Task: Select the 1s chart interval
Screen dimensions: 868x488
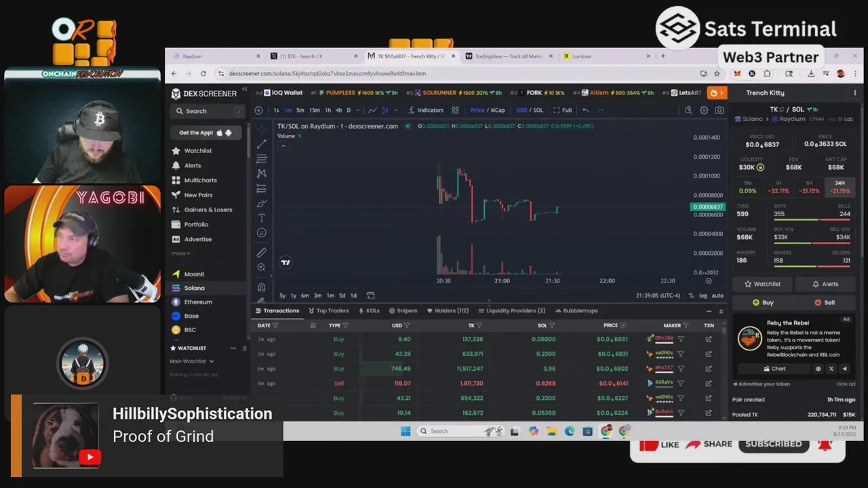Action: click(276, 110)
